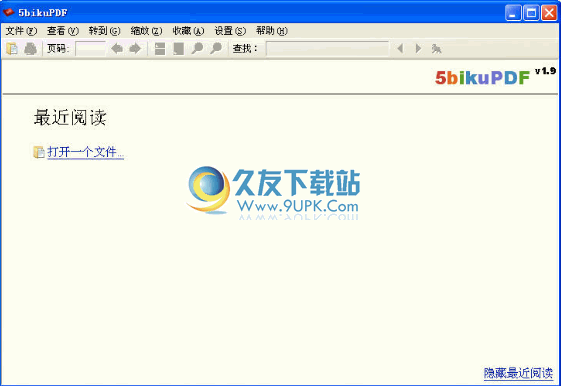Viewport: 561px width, 386px height.
Task: Select the continuous layout view icon
Action: pos(160,49)
